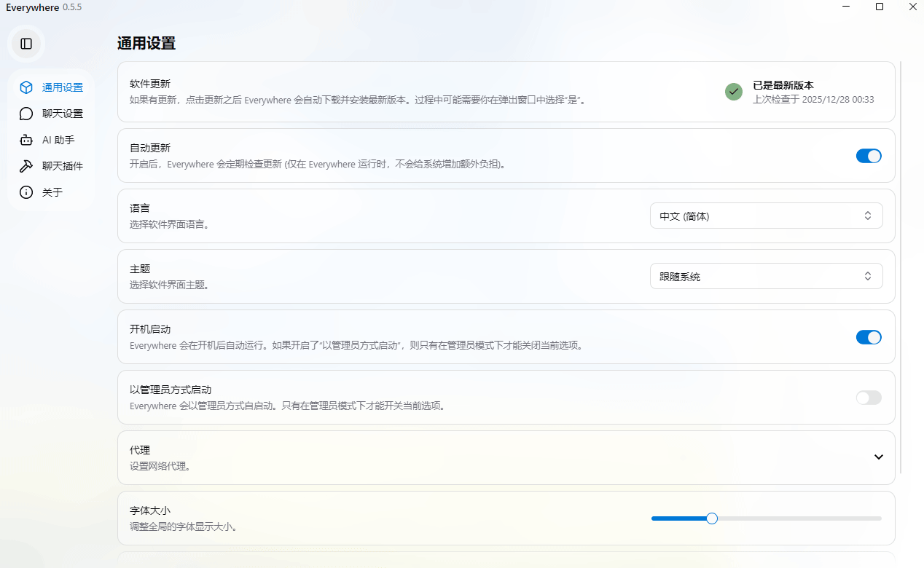
Task: Click the 调整全局的字体显示大小。 description
Action: pos(184,526)
